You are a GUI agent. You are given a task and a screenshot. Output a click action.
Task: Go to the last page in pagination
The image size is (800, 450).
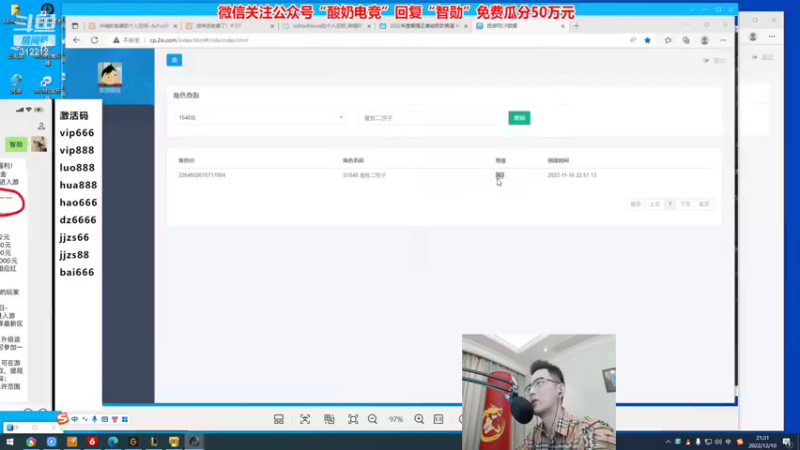point(704,204)
